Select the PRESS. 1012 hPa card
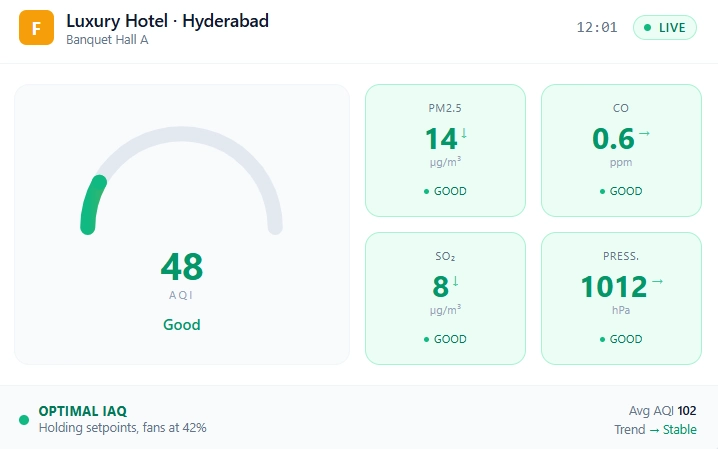 pyautogui.click(x=621, y=298)
